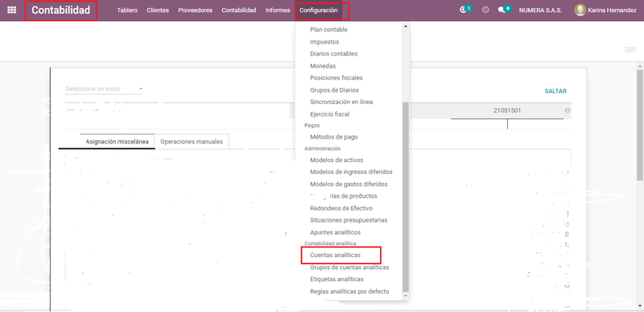The height and width of the screenshot is (312, 644).
Task: Click the page's right vertical scrollbar
Action: 640,124
